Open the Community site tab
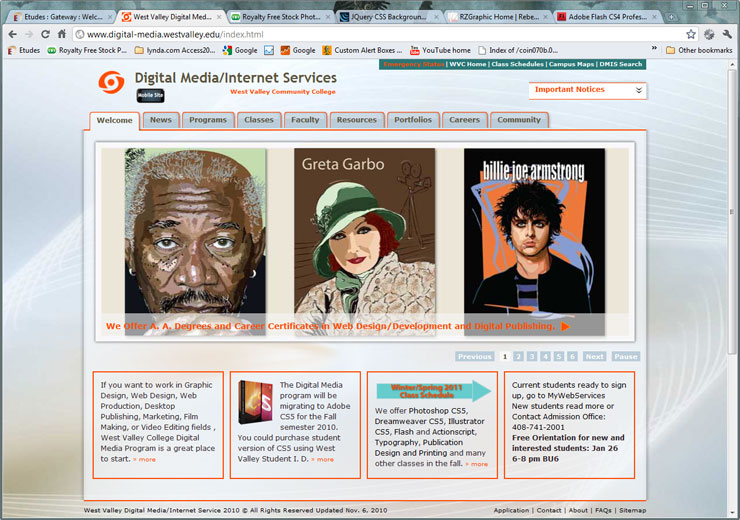 (x=519, y=120)
